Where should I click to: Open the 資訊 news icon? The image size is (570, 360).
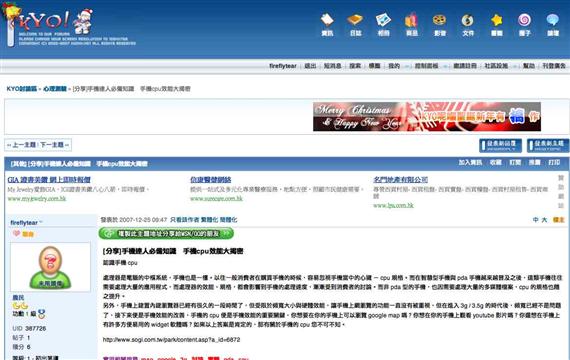click(x=327, y=25)
